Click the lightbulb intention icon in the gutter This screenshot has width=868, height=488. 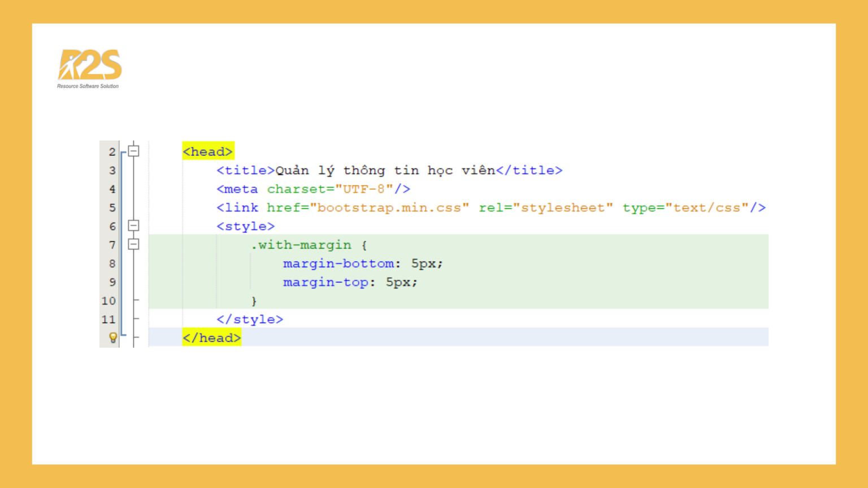[113, 338]
